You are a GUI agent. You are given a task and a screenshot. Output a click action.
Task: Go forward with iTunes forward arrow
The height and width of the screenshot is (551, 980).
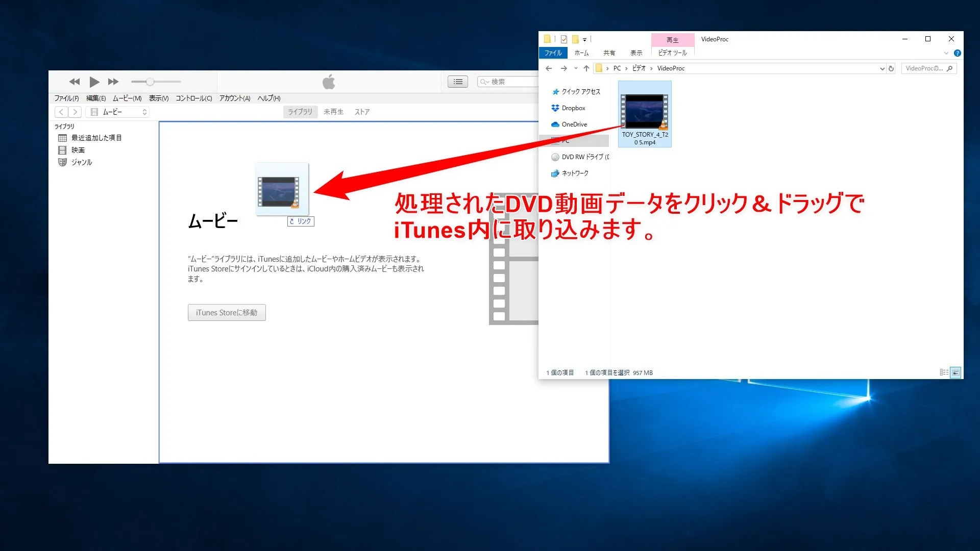(75, 112)
